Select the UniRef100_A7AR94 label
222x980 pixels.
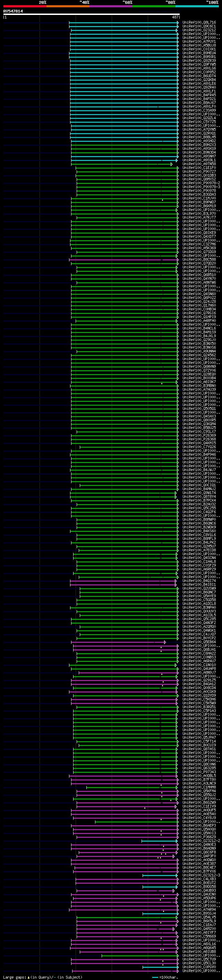coord(199,910)
